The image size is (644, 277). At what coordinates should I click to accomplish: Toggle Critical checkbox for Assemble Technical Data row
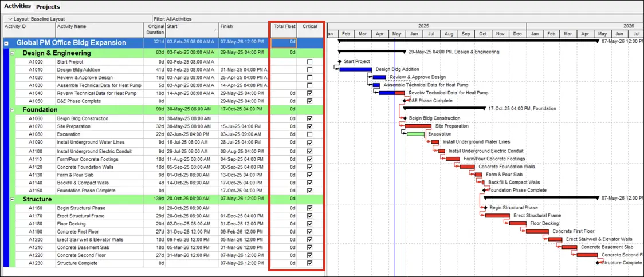tap(309, 85)
